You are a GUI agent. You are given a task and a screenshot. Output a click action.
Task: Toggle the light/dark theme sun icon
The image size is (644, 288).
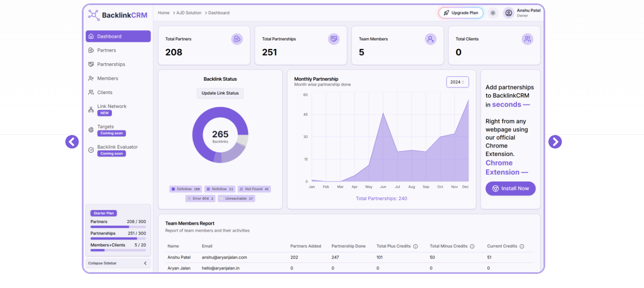(x=492, y=13)
